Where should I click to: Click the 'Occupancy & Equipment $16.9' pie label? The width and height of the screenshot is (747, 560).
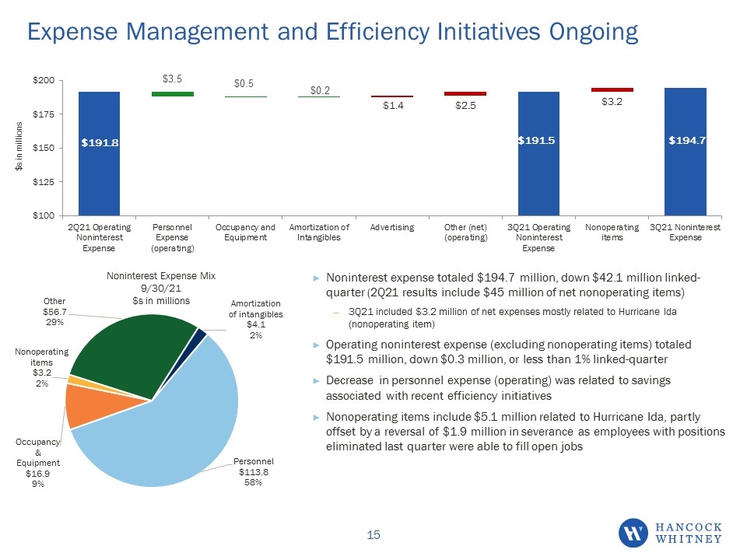38,463
